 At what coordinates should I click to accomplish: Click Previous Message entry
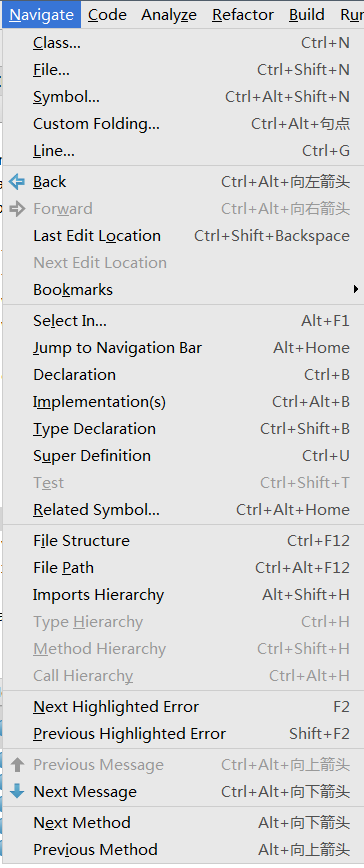182,764
